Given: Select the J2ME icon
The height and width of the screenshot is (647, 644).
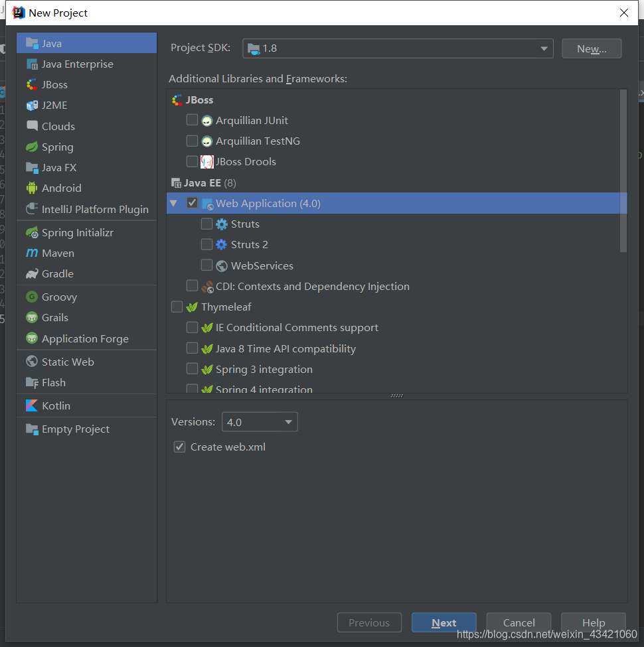Looking at the screenshot, I should (x=32, y=106).
